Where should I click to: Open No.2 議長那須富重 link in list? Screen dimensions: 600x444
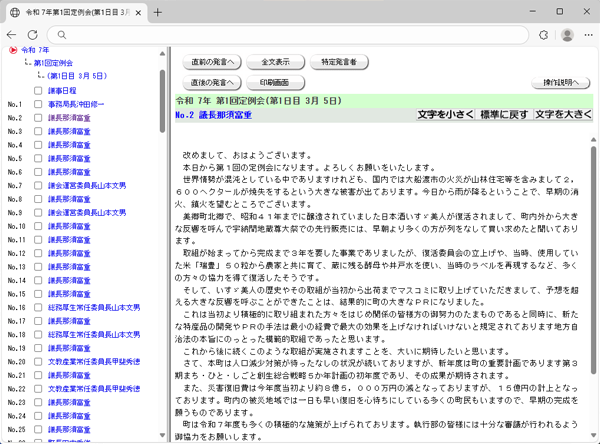[69, 118]
